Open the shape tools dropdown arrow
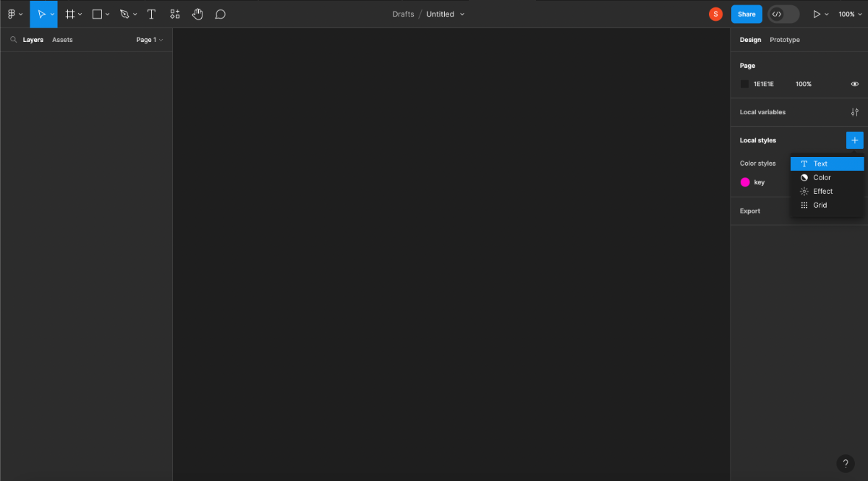This screenshot has height=481, width=868. point(107,14)
